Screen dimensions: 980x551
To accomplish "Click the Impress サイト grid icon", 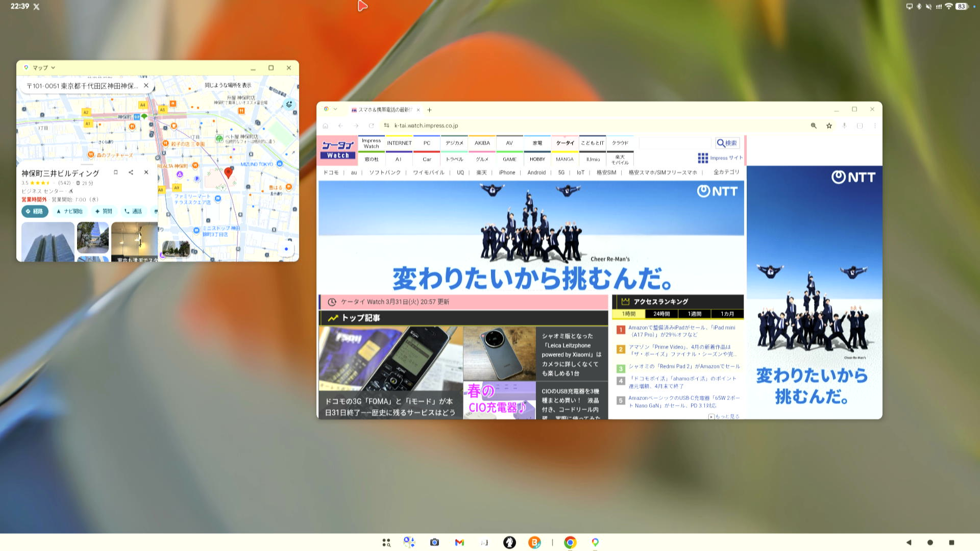I will 703,158.
